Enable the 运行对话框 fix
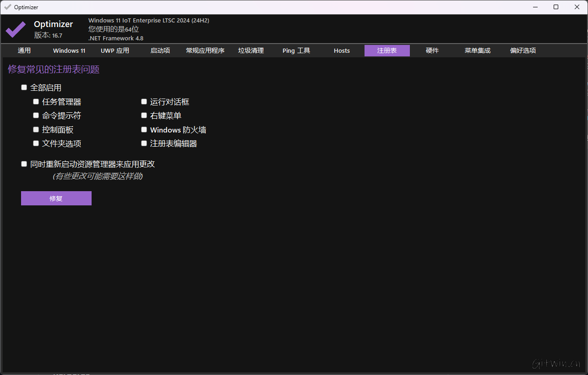The width and height of the screenshot is (588, 375). pos(144,101)
